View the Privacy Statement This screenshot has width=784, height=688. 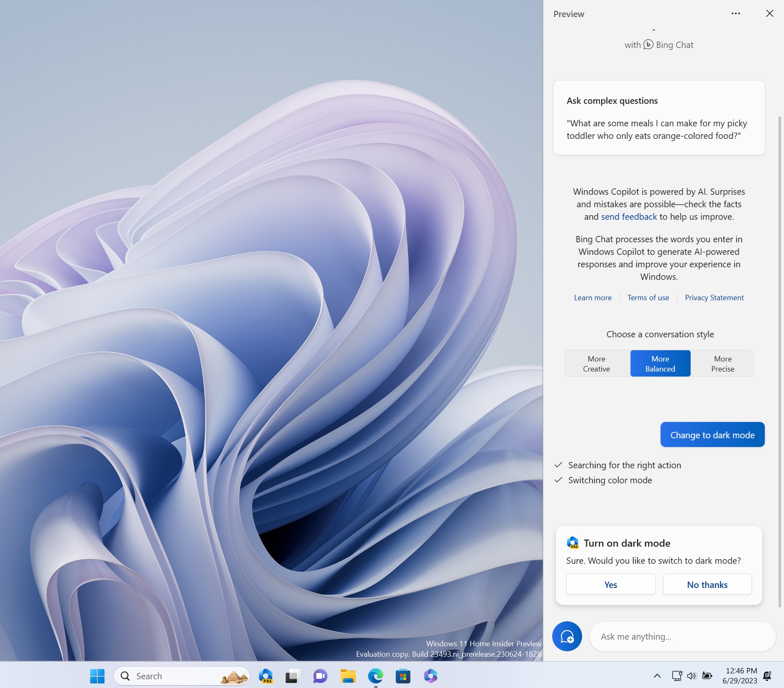pyautogui.click(x=714, y=297)
